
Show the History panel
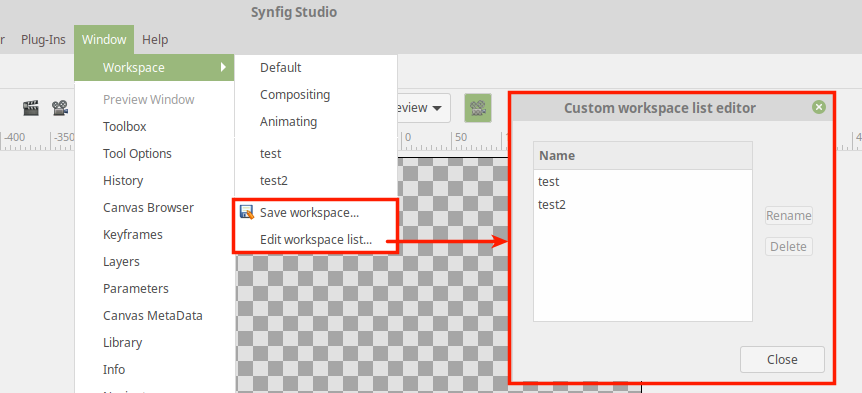point(123,180)
